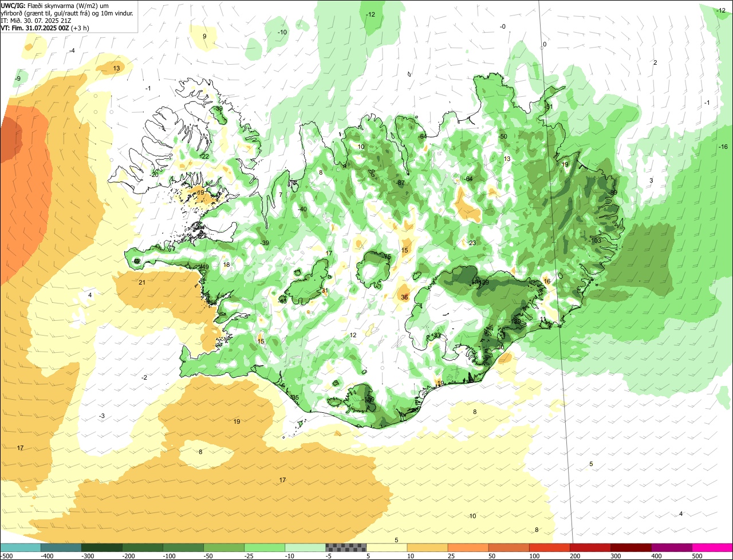This screenshot has height=560, width=733.
Task: Click the map value 36
Action: 404,297
